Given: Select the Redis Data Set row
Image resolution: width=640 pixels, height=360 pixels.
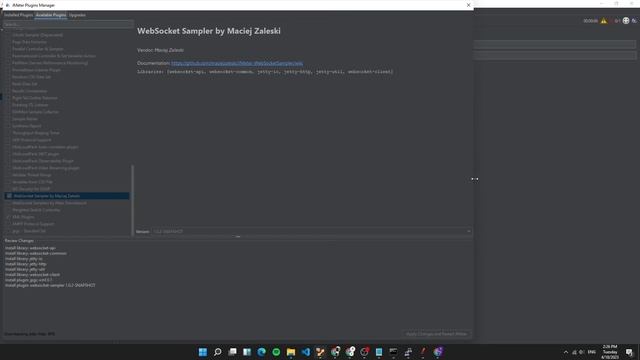Looking at the screenshot, I should pyautogui.click(x=67, y=84).
